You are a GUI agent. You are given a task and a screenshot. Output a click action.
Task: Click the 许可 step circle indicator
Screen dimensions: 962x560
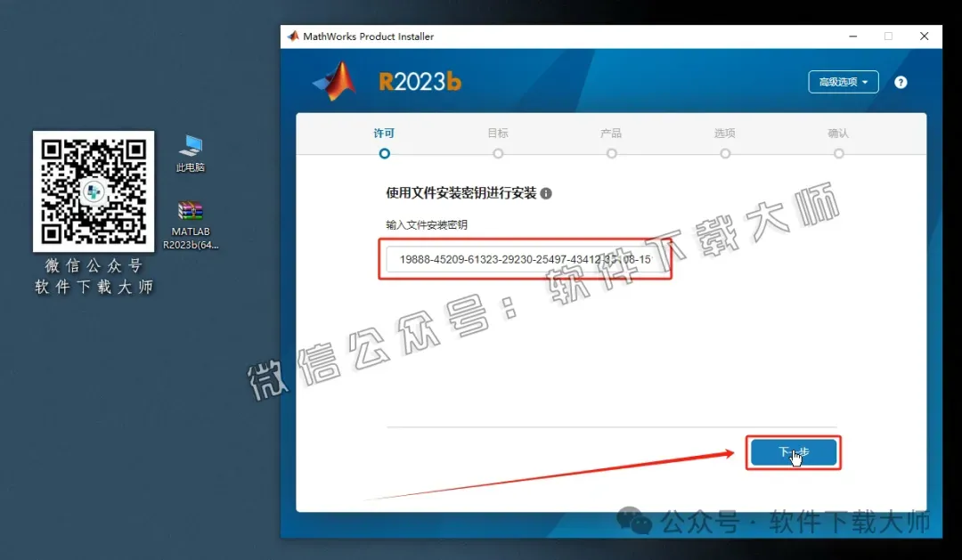(x=384, y=153)
